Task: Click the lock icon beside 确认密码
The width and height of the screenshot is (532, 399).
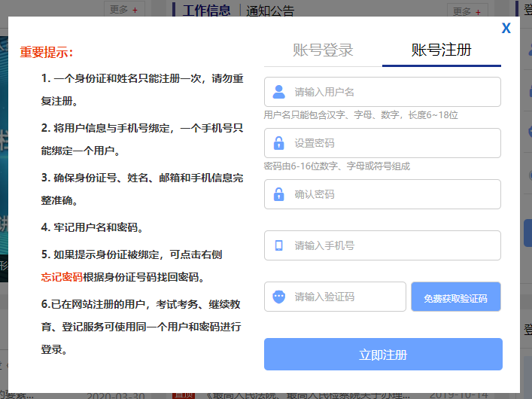Action: point(279,194)
